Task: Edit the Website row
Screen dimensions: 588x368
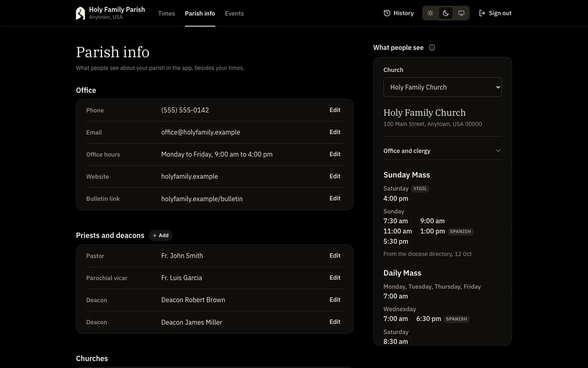Action: coord(335,176)
